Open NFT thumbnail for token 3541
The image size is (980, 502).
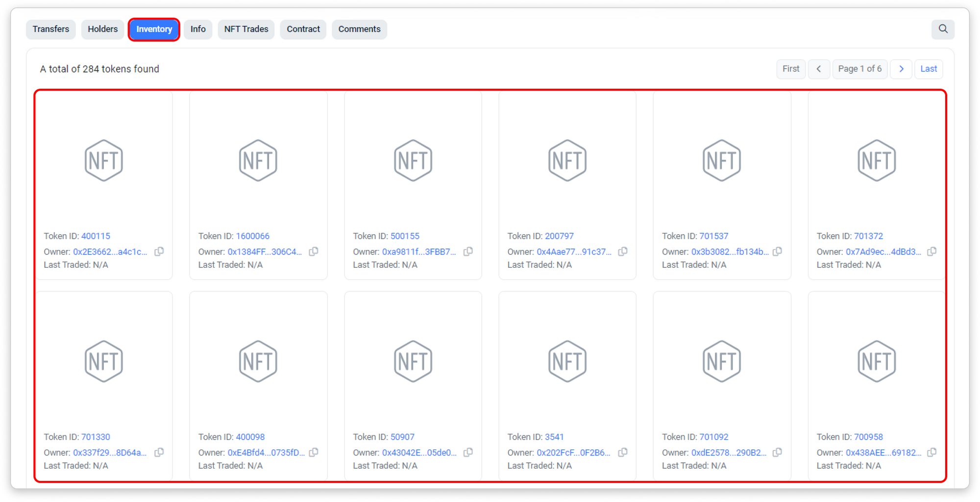tap(567, 361)
